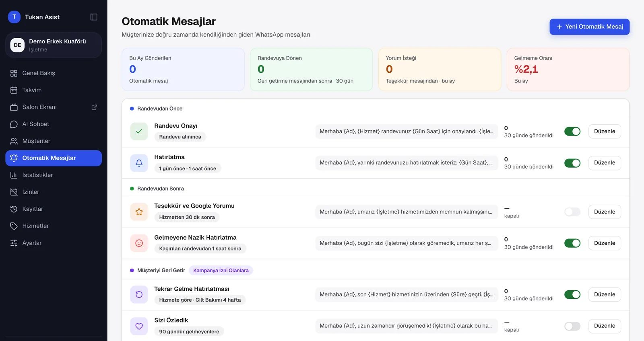Viewport: 644px width, 341px height.
Task: Open the Gelmeme Oranı stat card
Action: pyautogui.click(x=568, y=70)
